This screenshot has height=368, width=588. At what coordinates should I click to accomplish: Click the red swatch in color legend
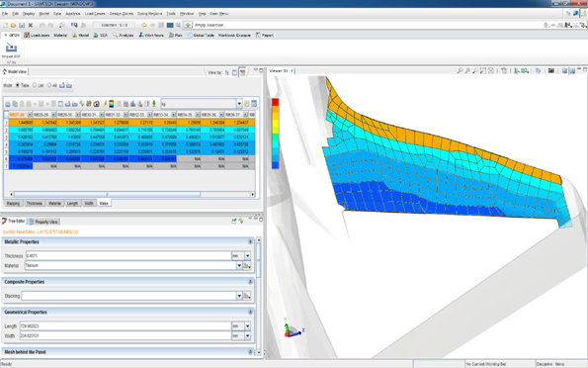(x=276, y=102)
